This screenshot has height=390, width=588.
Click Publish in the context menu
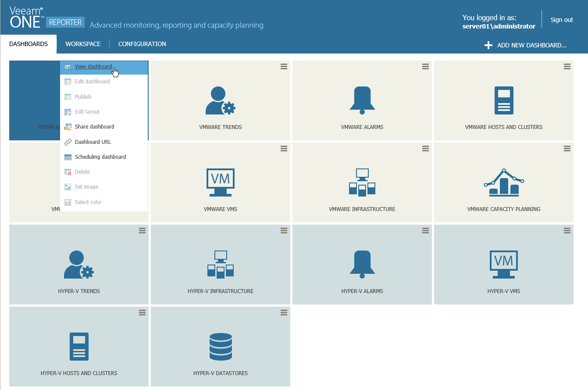[x=104, y=97]
